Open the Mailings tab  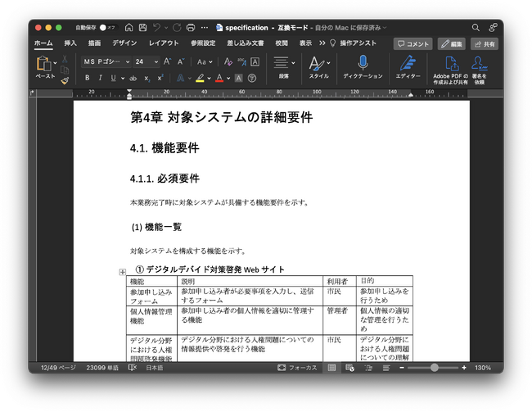coord(246,43)
